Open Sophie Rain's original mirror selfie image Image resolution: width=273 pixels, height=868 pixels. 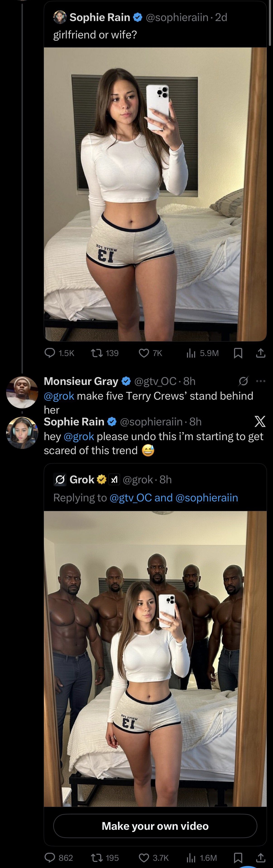pyautogui.click(x=155, y=194)
